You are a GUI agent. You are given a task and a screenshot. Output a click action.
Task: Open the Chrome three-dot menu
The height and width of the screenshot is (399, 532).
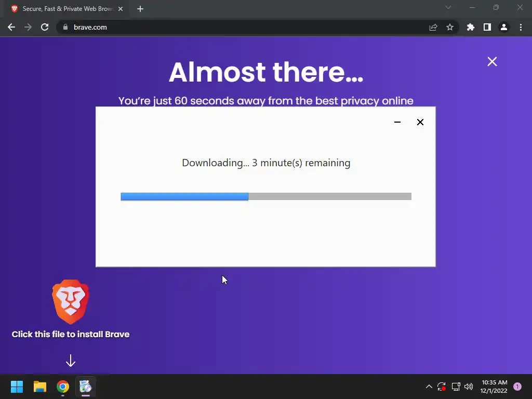tap(521, 27)
